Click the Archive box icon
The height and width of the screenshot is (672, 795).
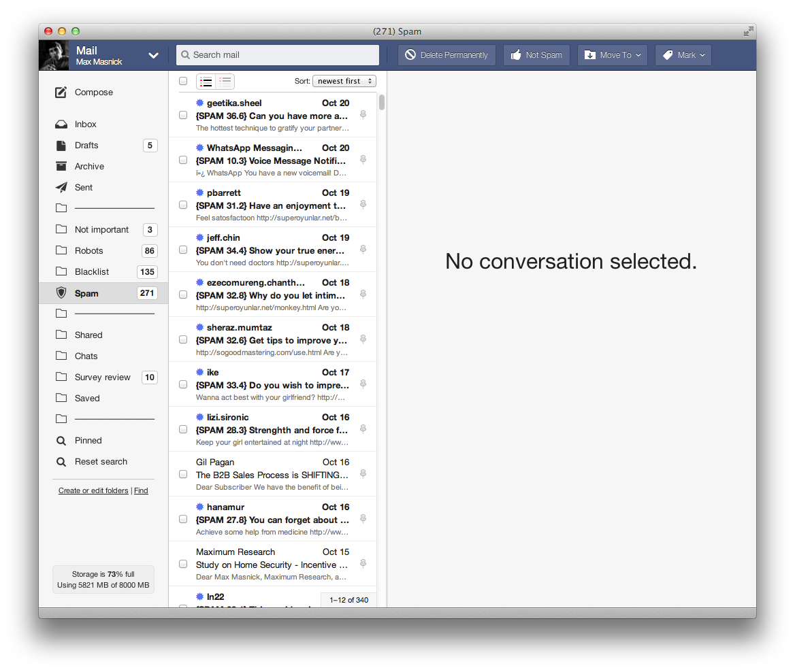pos(61,167)
